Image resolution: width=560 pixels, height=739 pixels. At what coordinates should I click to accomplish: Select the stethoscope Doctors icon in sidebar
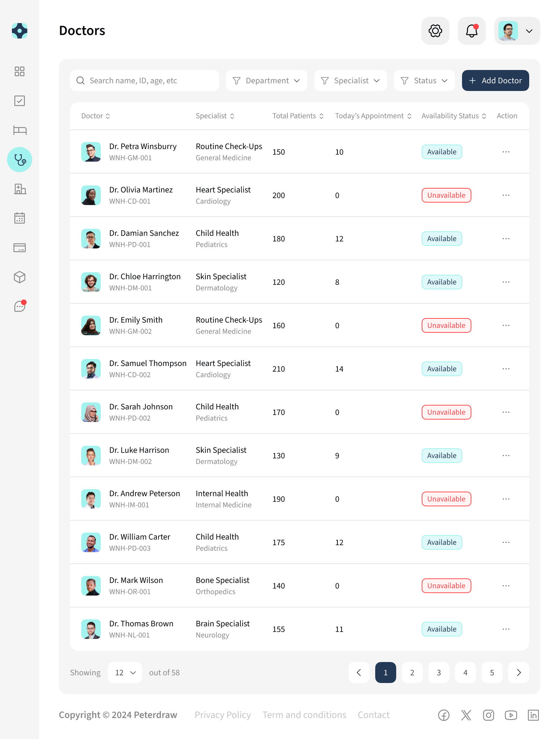20,160
